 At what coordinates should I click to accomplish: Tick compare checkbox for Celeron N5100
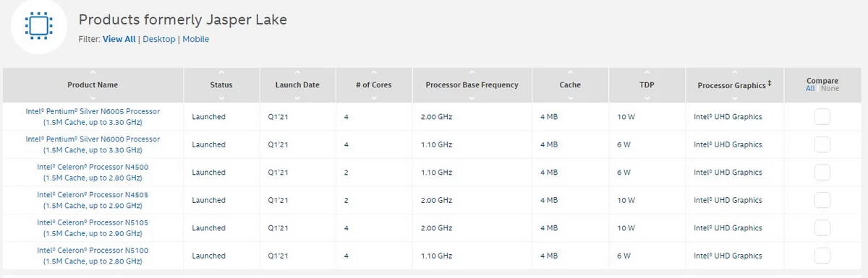point(822,256)
